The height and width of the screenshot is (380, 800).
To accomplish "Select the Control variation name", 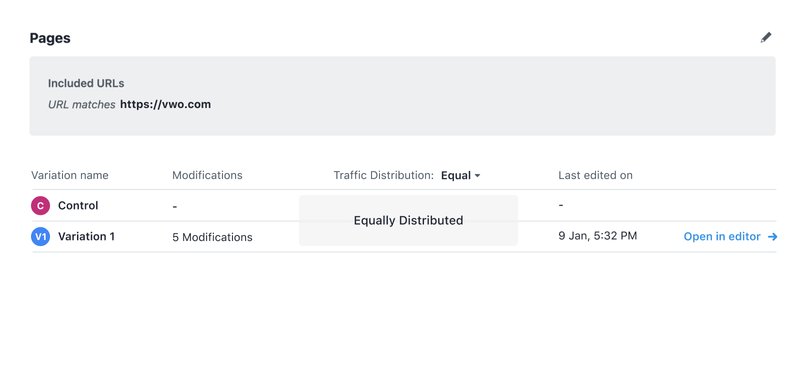I will (x=78, y=206).
